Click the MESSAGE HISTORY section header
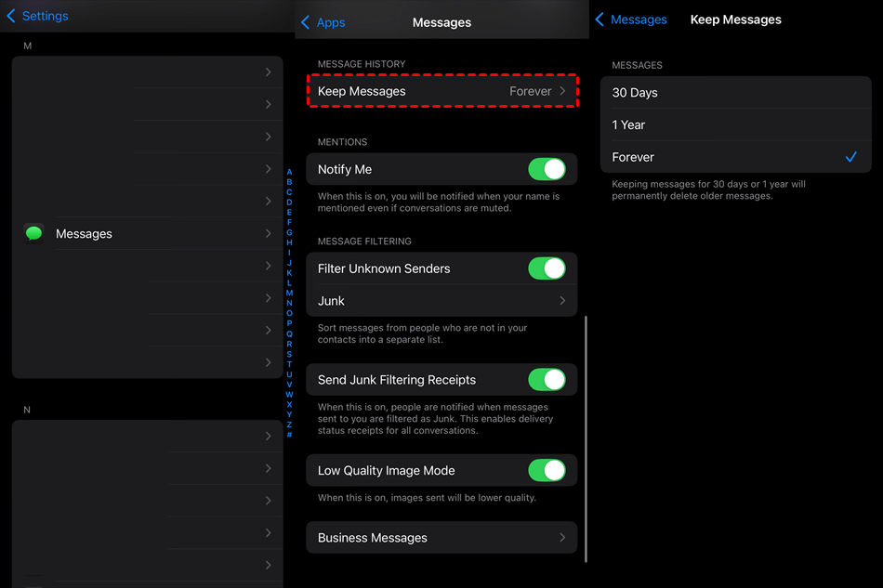The height and width of the screenshot is (588, 883). [362, 64]
